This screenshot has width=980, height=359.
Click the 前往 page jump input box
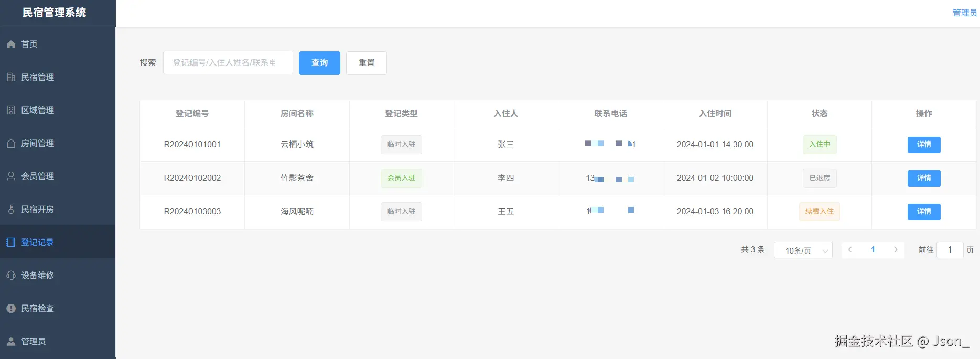950,250
